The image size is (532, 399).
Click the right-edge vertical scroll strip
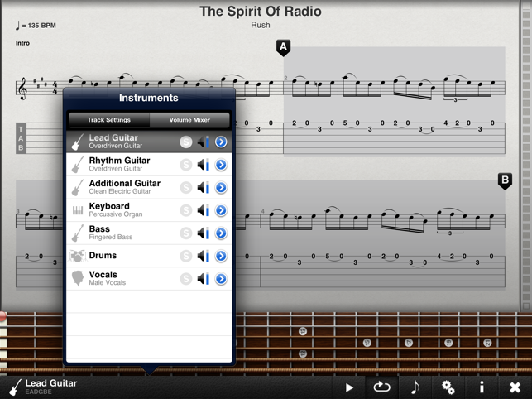tap(526, 156)
